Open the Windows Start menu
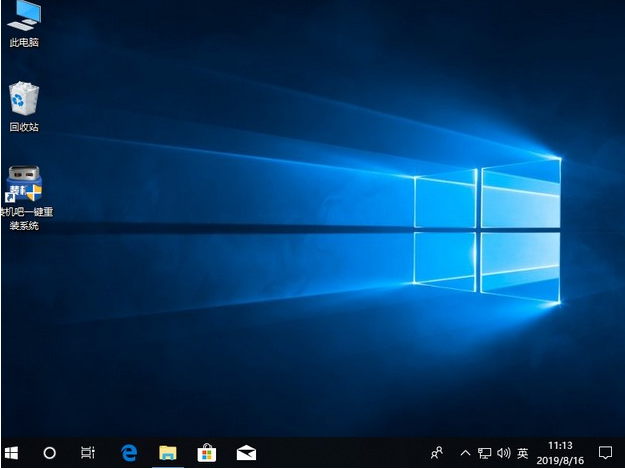625x469 pixels. [x=12, y=453]
